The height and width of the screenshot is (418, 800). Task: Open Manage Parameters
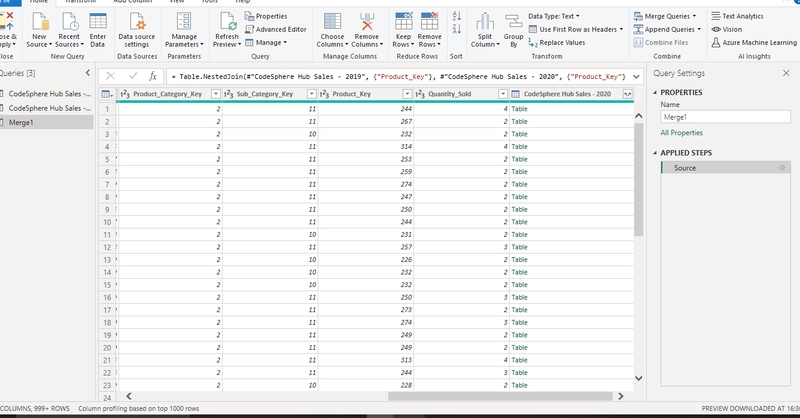coord(184,31)
